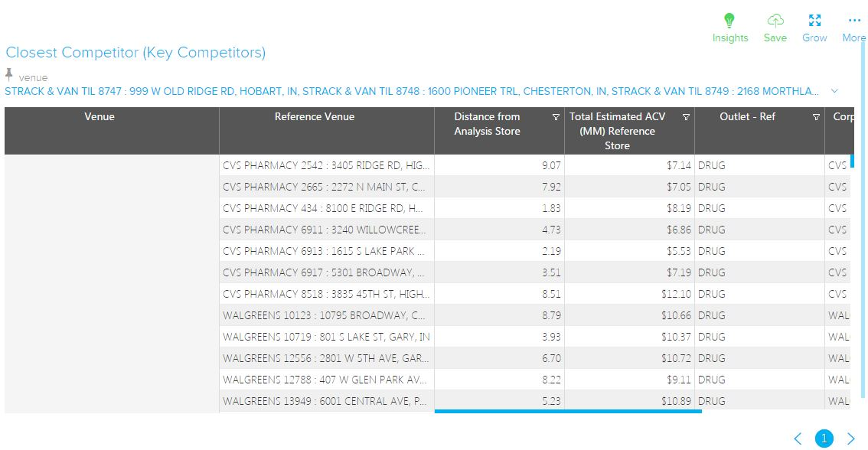Open the More options ellipsis
Image resolution: width=868 pixels, height=450 pixels.
click(854, 21)
